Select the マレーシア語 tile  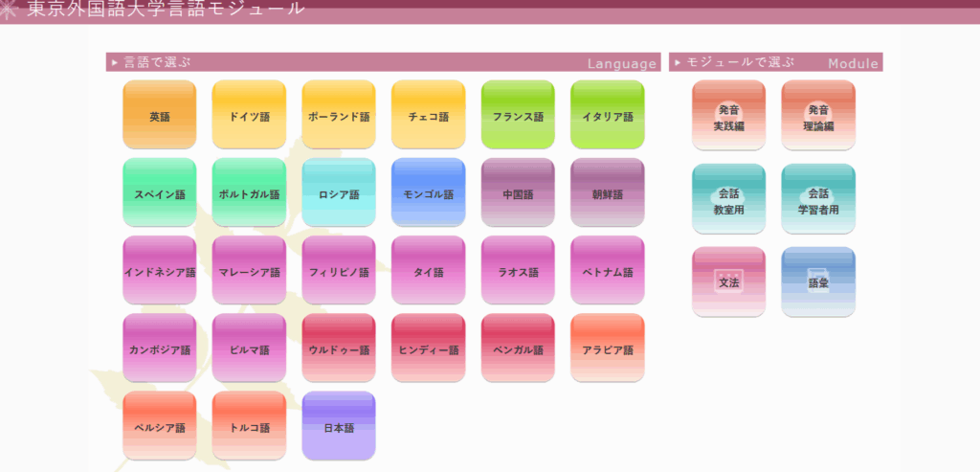[249, 270]
